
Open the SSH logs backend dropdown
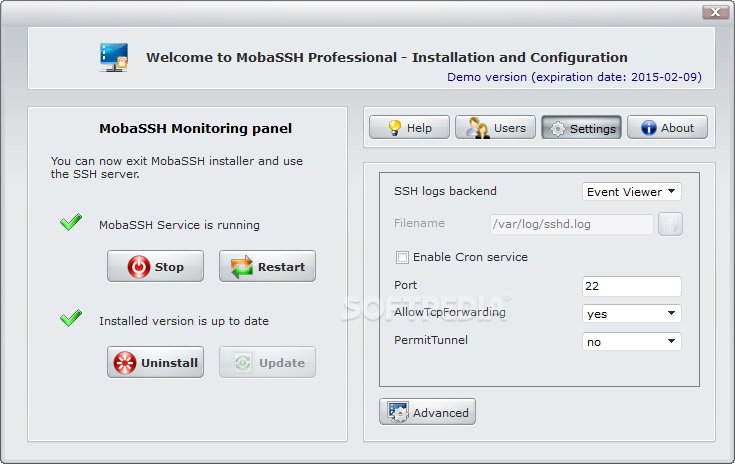click(x=631, y=192)
